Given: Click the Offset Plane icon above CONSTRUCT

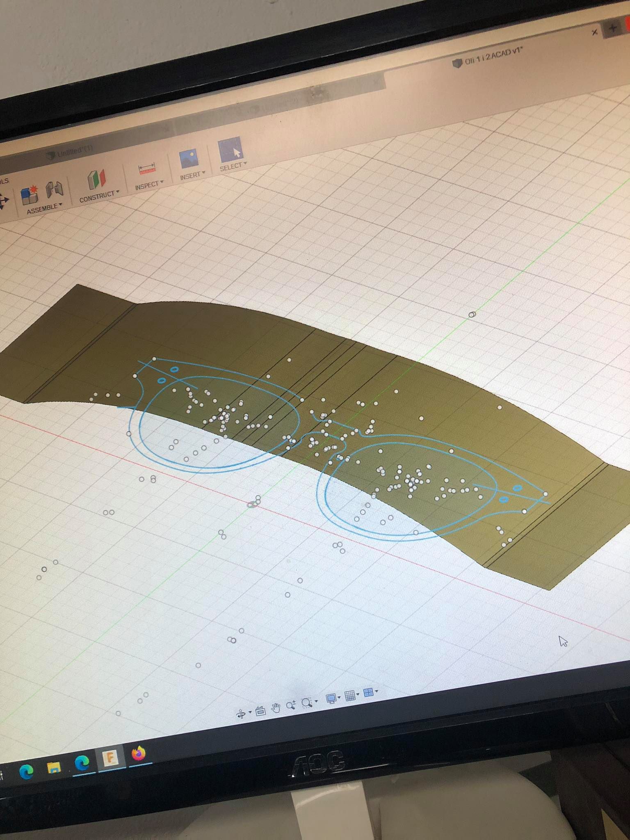Looking at the screenshot, I should [x=97, y=180].
